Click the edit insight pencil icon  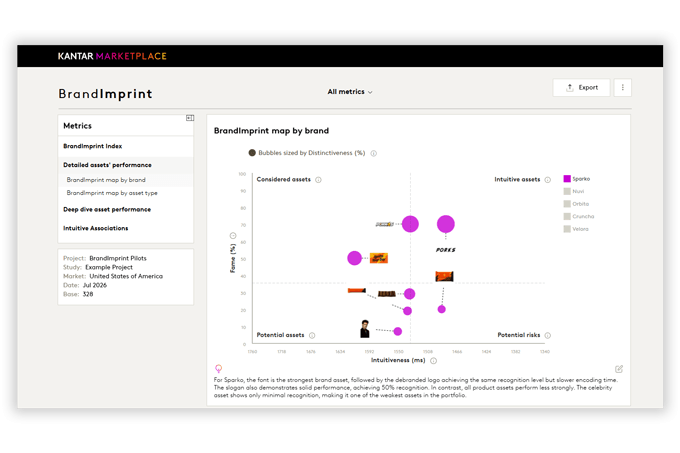tap(619, 369)
